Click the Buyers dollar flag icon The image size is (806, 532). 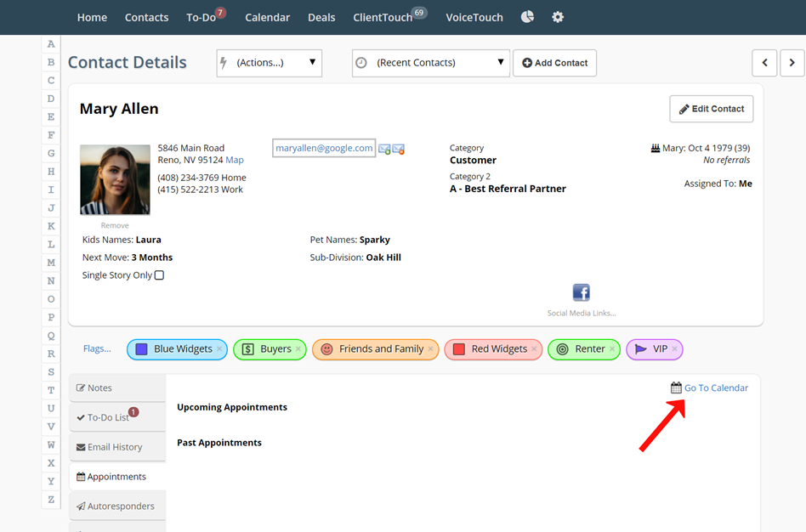pyautogui.click(x=247, y=349)
